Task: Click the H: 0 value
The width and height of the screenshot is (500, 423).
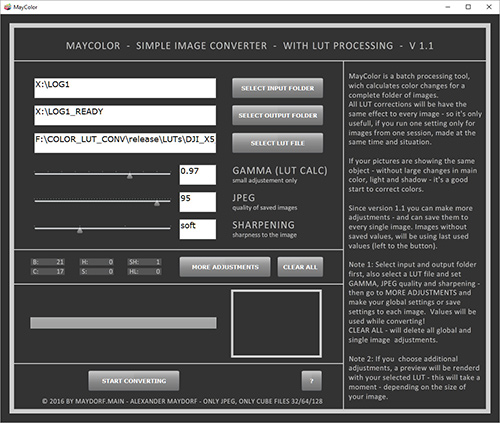Action: (x=97, y=262)
